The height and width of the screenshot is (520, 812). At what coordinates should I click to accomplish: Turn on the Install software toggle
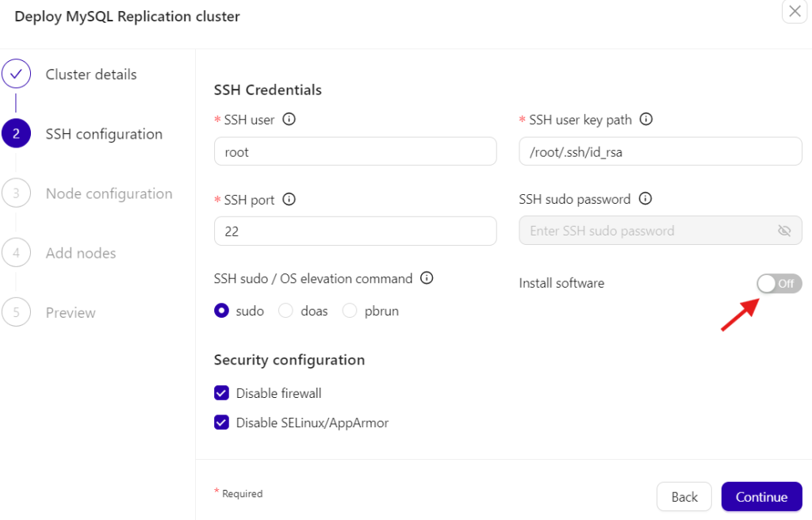(779, 283)
